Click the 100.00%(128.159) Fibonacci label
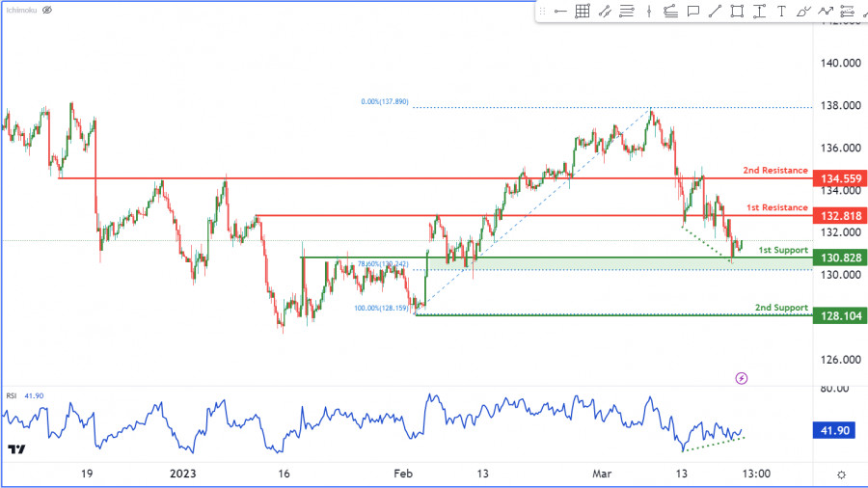The height and width of the screenshot is (488, 868). click(381, 309)
